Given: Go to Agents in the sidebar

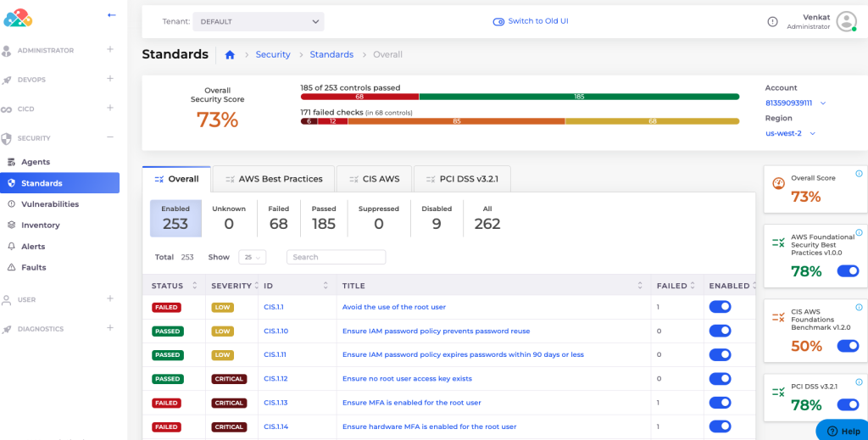Looking at the screenshot, I should (36, 162).
